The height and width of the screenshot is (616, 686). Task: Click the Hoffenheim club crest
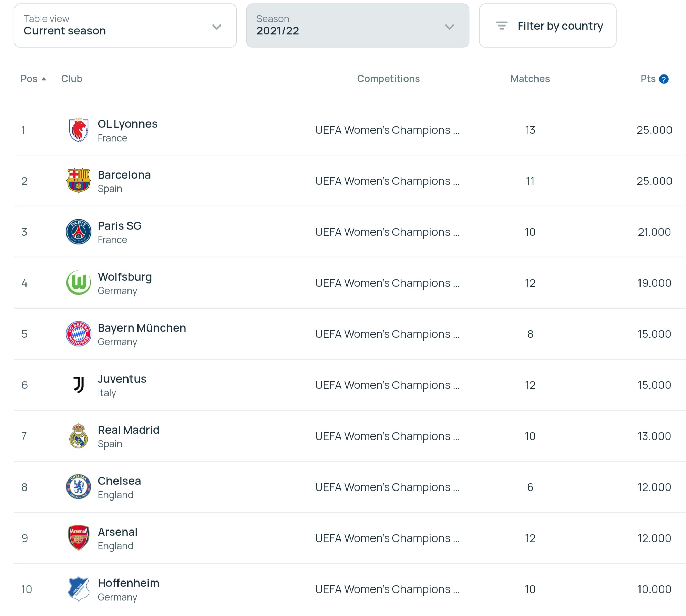[x=79, y=589]
